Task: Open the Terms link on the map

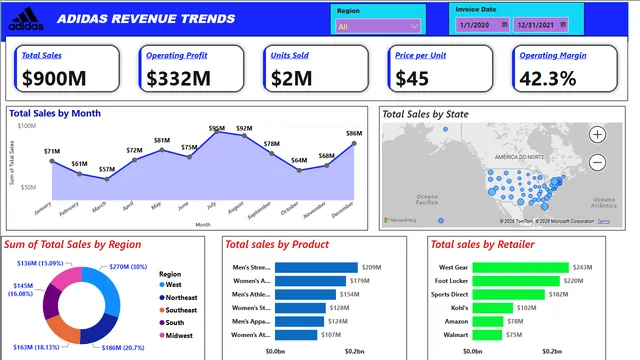Action: pos(603,221)
